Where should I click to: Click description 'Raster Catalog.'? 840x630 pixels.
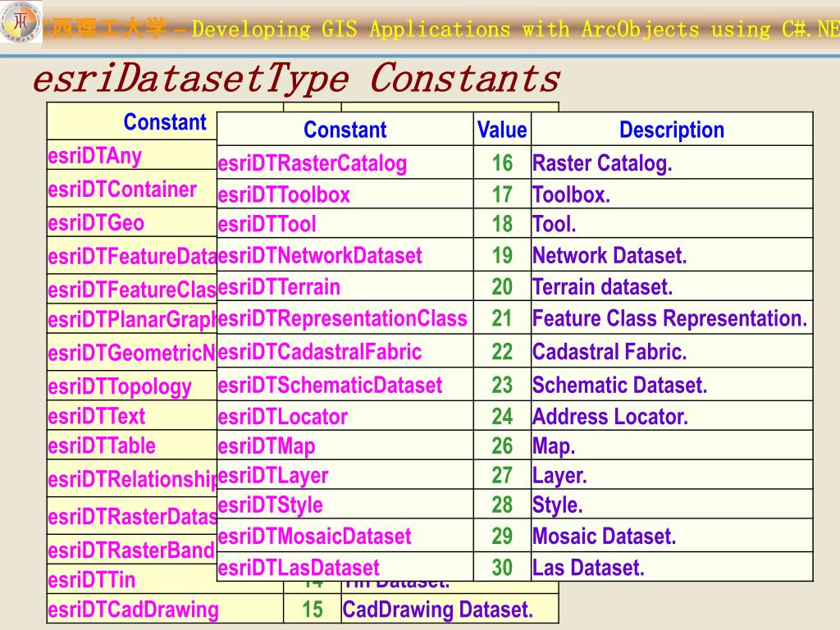(x=602, y=163)
